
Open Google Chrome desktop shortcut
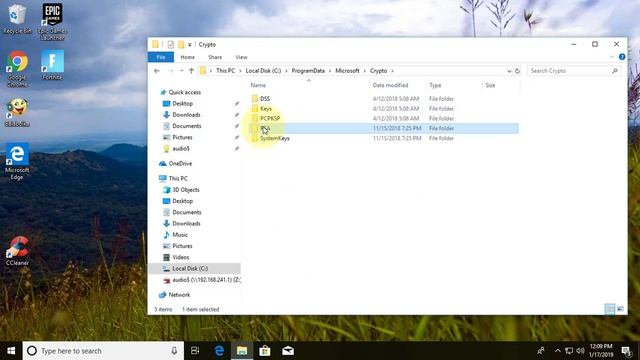point(17,68)
